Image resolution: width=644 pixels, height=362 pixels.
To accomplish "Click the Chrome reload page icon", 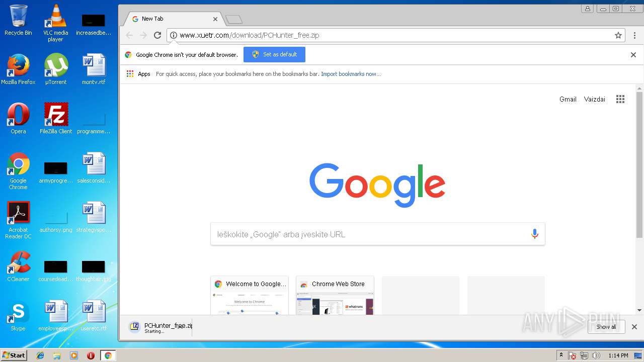I will pos(157,35).
